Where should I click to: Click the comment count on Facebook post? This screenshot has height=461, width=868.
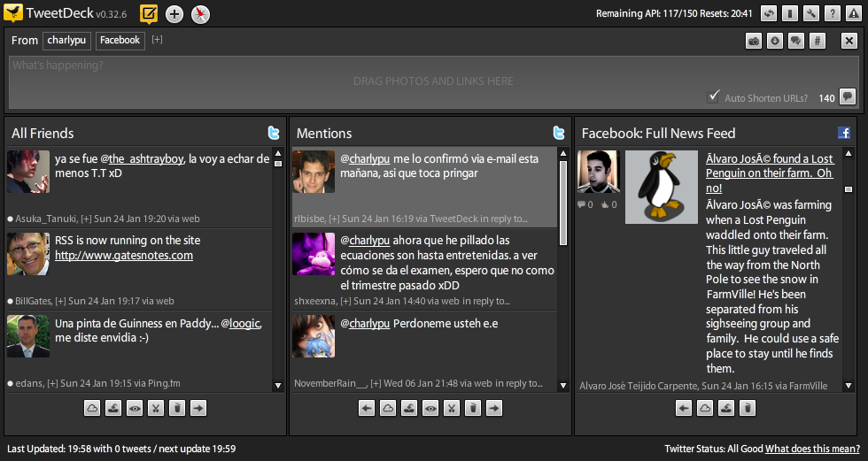pyautogui.click(x=585, y=204)
